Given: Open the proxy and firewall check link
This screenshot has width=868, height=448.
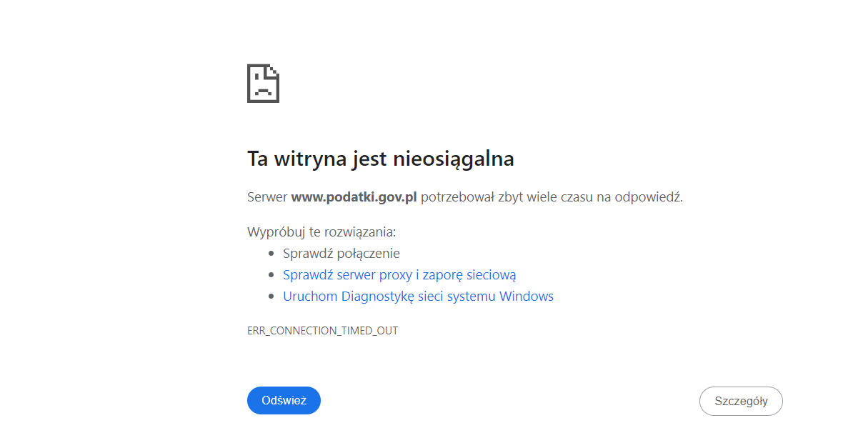Looking at the screenshot, I should pos(399,275).
